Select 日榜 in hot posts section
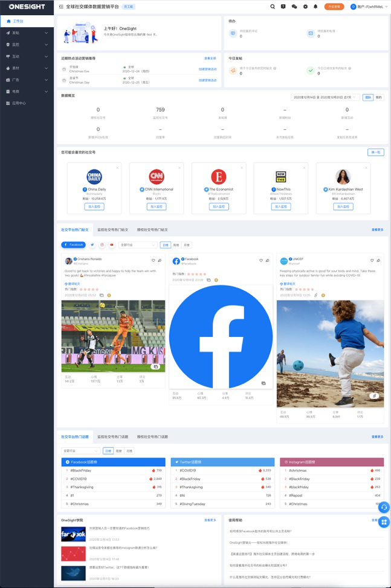The width and height of the screenshot is (391, 588). coord(166,245)
